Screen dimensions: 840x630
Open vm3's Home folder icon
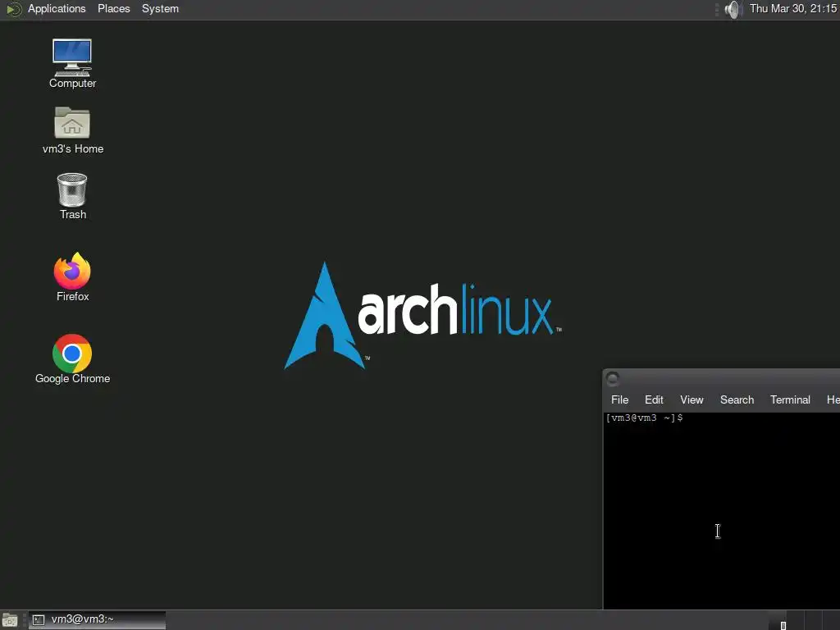pyautogui.click(x=72, y=130)
